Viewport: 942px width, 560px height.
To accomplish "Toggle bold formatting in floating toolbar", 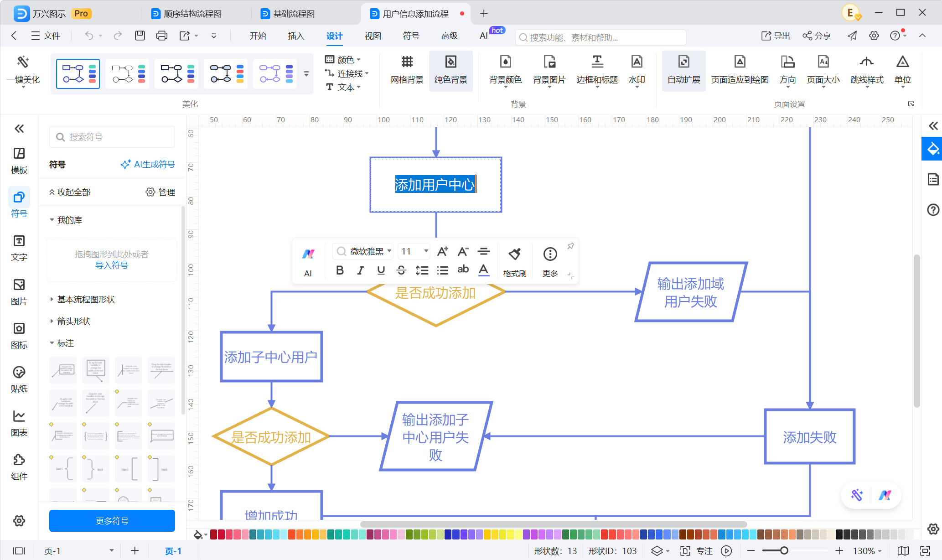I will click(x=340, y=270).
